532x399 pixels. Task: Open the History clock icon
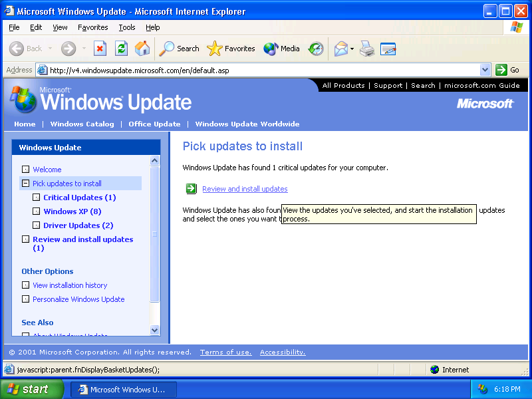316,49
